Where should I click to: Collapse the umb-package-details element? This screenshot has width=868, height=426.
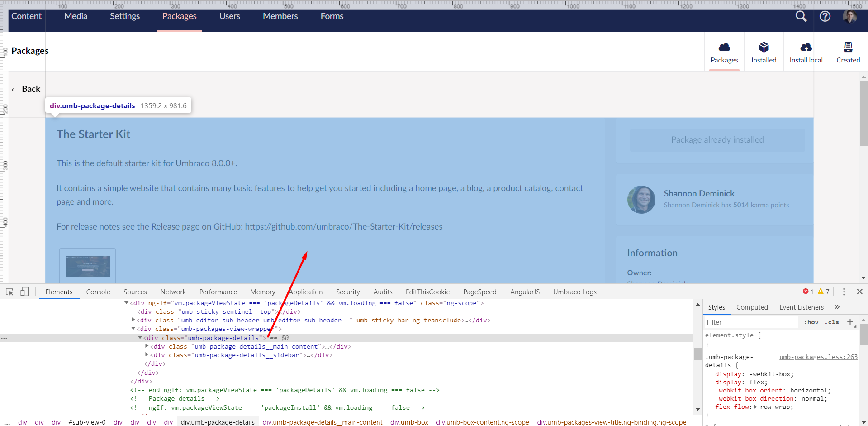pyautogui.click(x=139, y=338)
